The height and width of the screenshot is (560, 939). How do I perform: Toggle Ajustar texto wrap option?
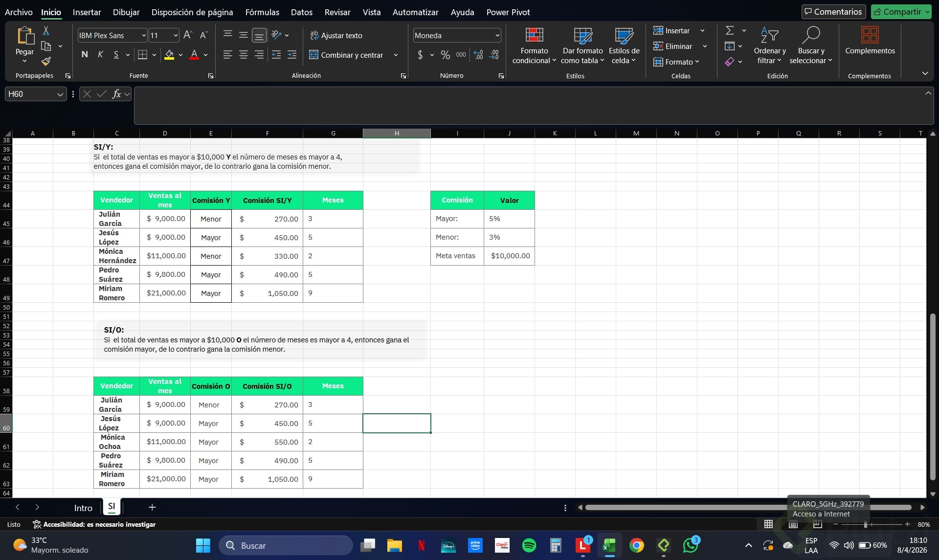pos(336,35)
